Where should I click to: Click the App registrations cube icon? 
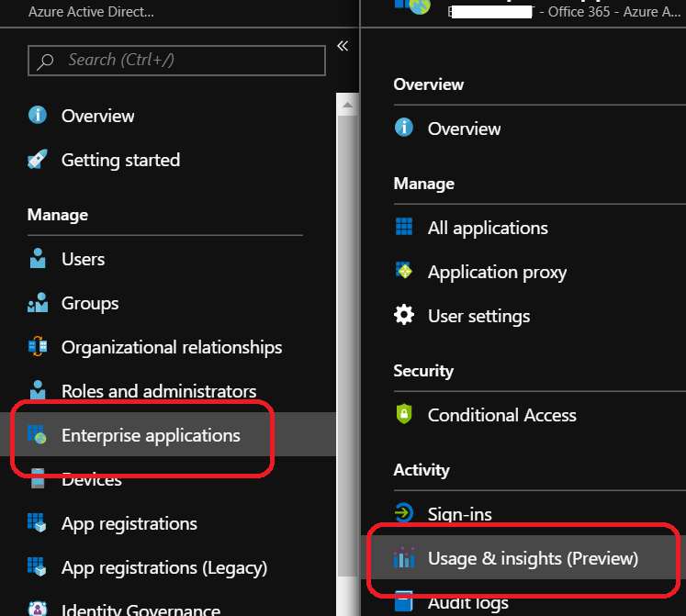[x=37, y=522]
